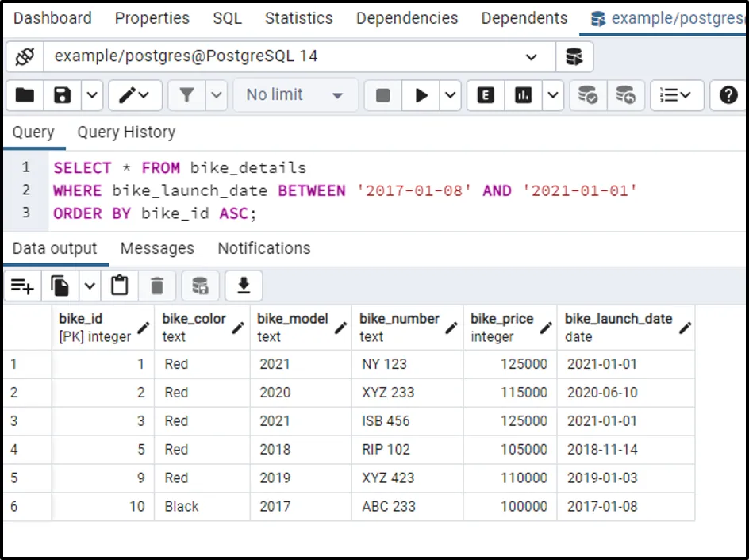
Task: Click the new connection database icon
Action: point(574,56)
